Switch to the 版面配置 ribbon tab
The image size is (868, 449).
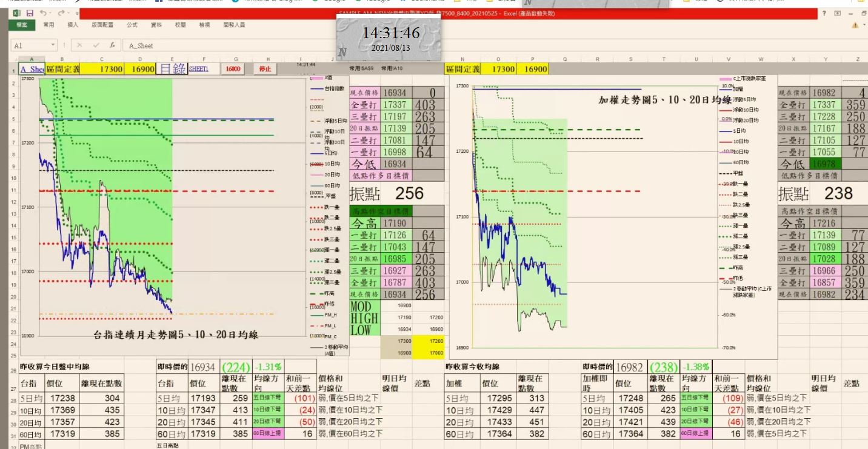click(102, 25)
